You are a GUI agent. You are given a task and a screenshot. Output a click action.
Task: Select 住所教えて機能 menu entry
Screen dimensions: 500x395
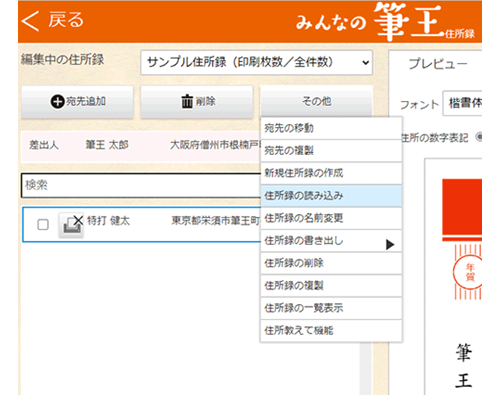[x=331, y=331]
